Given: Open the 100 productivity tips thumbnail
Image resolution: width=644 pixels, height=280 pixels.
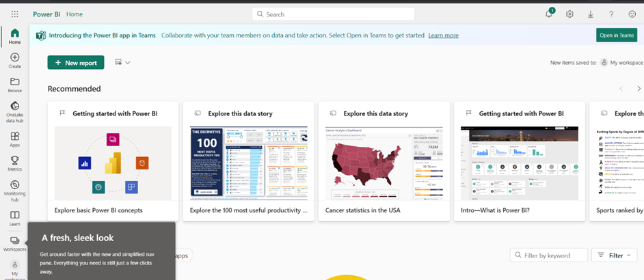Looking at the screenshot, I should click(248, 163).
